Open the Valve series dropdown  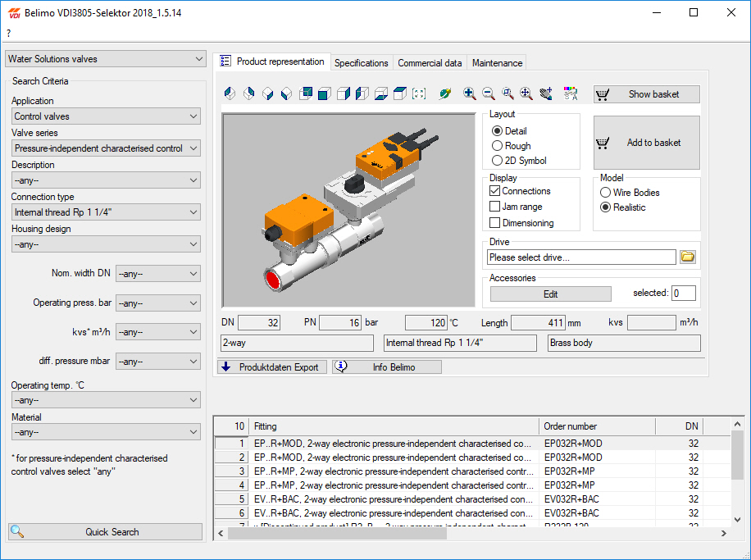106,148
